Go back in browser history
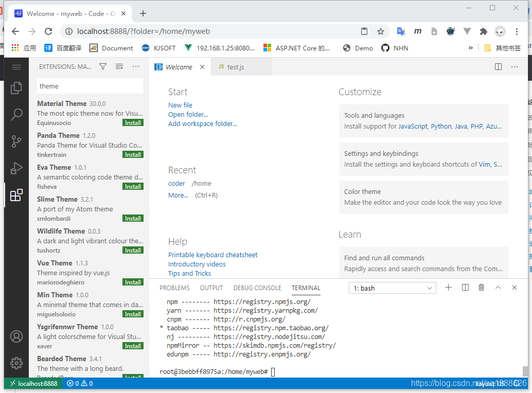532x393 pixels. pyautogui.click(x=15, y=31)
